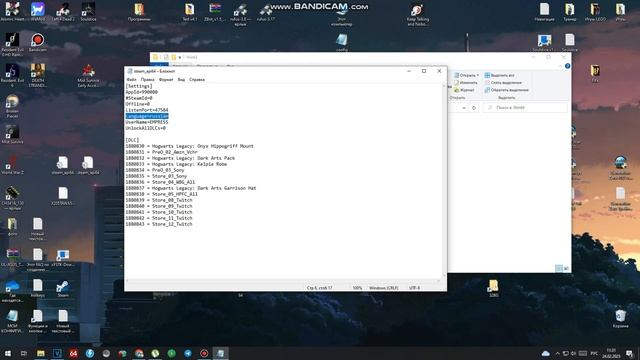Click the highlighted Language=russian line
This screenshot has height=360, width=640.
pos(147,116)
